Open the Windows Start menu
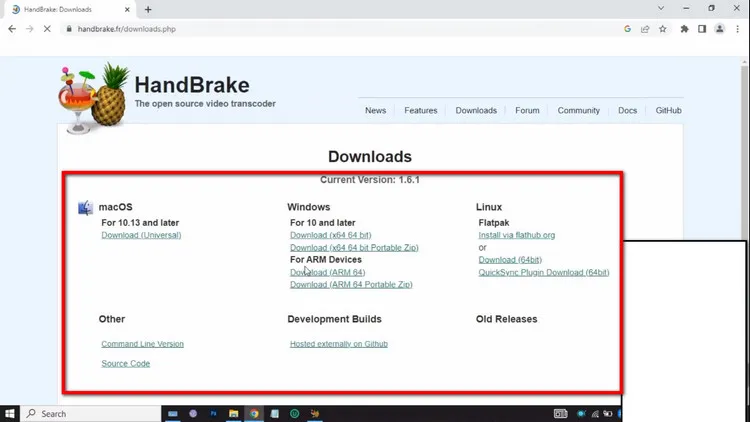 pyautogui.click(x=10, y=413)
